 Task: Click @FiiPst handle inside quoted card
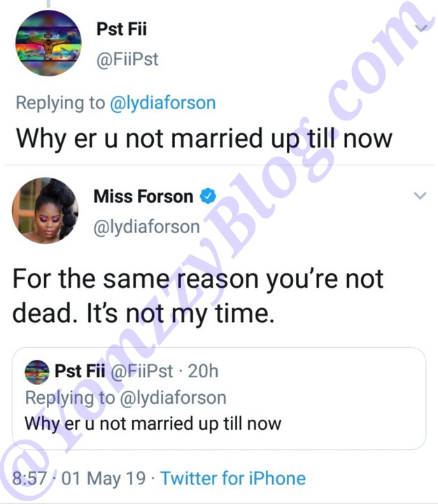tap(142, 371)
